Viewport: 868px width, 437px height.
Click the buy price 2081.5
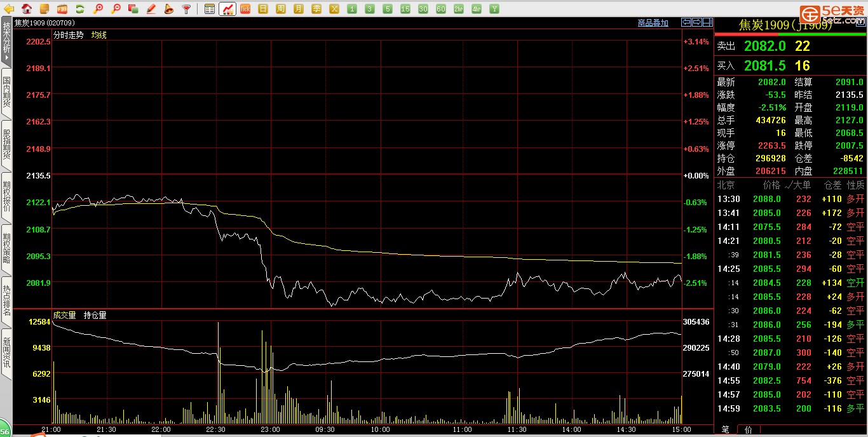(x=764, y=65)
